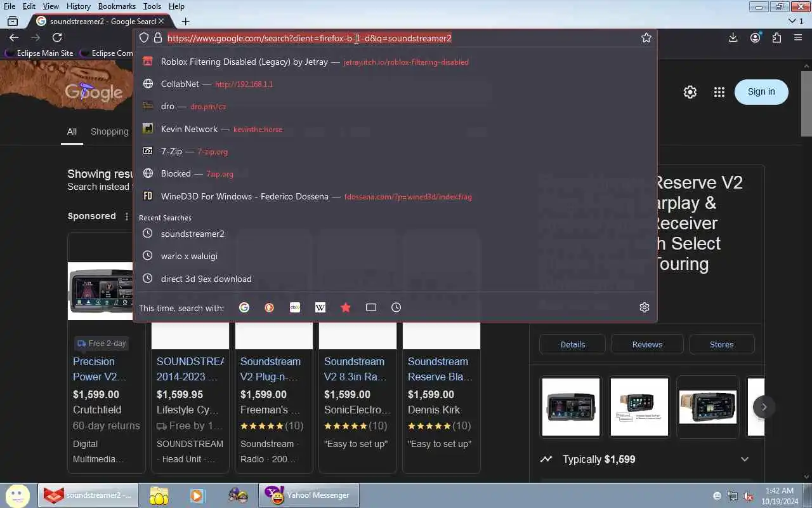The height and width of the screenshot is (508, 812).
Task: Open Windows Explorer from the taskbar
Action: pos(159,495)
